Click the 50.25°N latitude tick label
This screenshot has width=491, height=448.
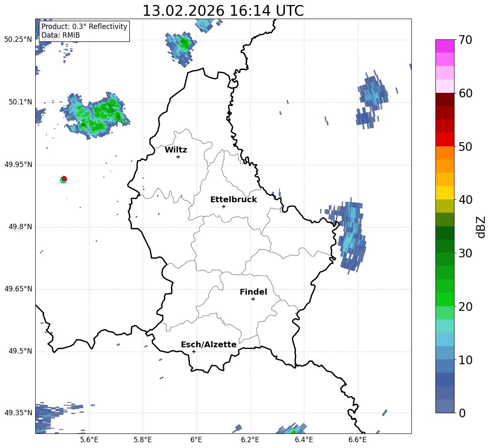(18, 40)
